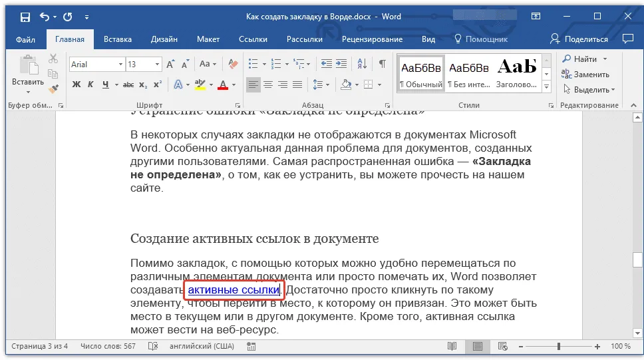Follow the активные ссылки hyperlink

pos(234,289)
